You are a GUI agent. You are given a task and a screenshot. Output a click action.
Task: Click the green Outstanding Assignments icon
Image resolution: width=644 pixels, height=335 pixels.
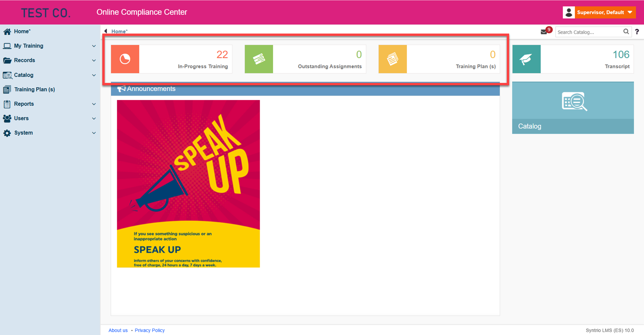(259, 59)
